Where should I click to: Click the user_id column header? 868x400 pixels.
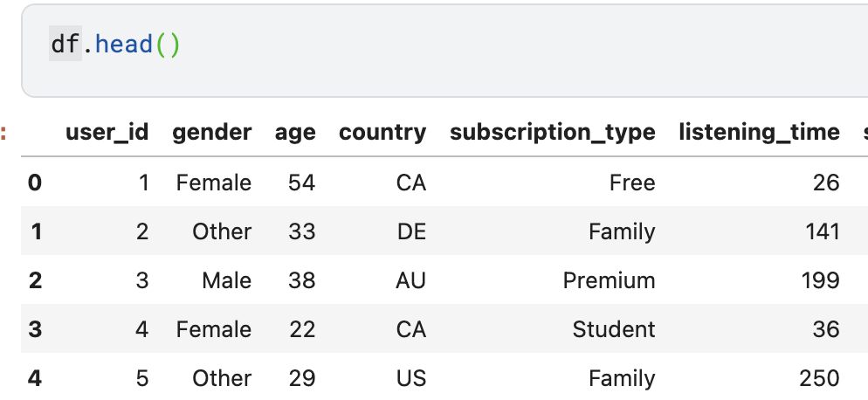107,133
